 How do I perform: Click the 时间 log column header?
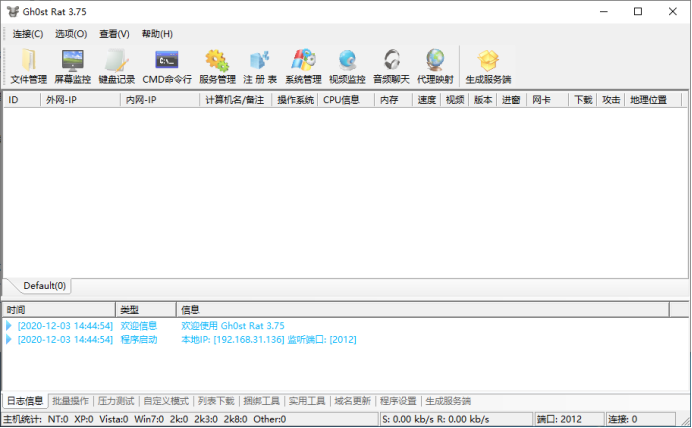click(59, 310)
